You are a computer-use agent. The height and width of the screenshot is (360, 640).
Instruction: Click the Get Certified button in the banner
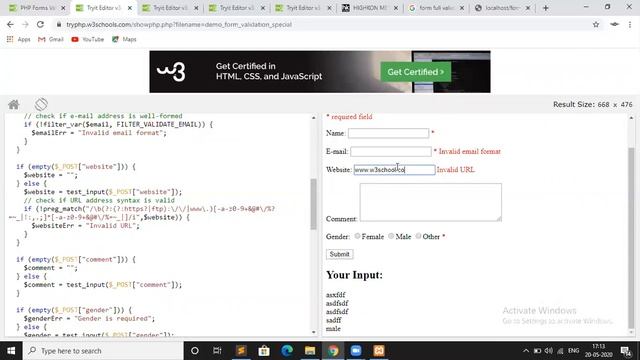coord(416,72)
